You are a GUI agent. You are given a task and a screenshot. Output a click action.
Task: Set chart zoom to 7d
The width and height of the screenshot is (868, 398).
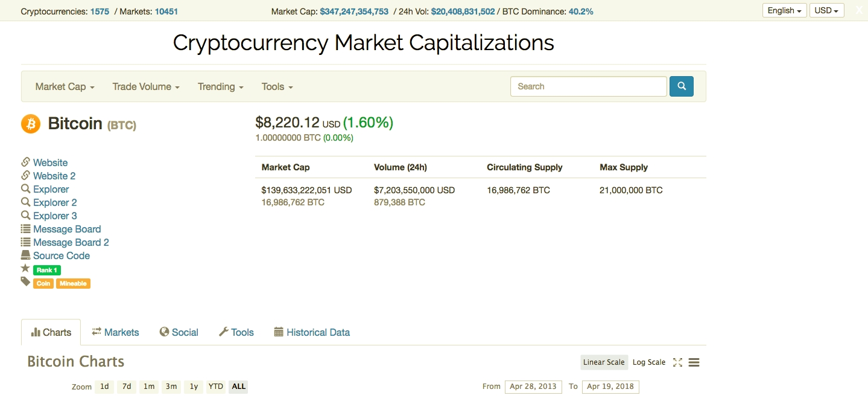click(127, 387)
